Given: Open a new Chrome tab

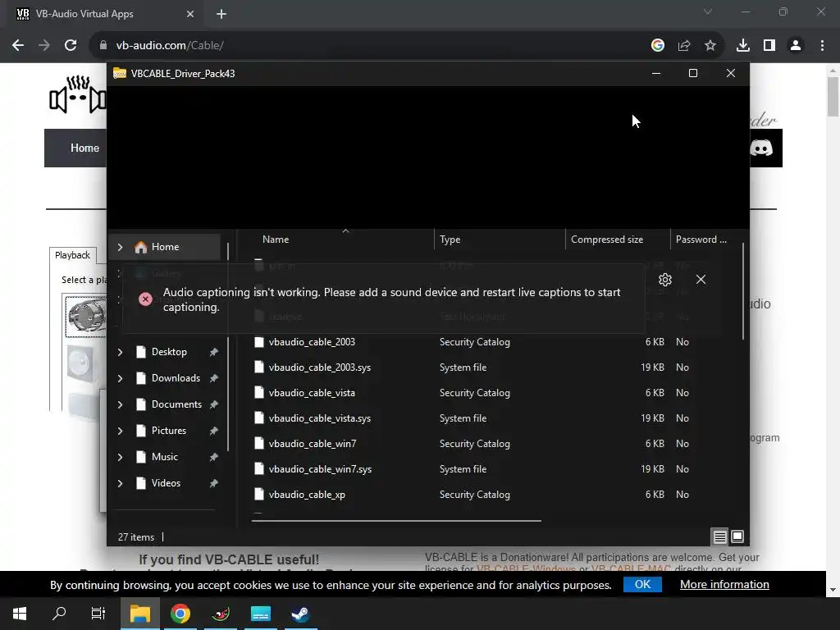Looking at the screenshot, I should click(221, 14).
